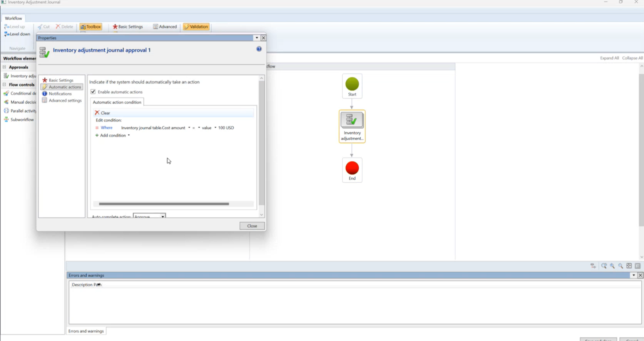Close the Properties panel with X
The width and height of the screenshot is (644, 341).
tap(264, 38)
